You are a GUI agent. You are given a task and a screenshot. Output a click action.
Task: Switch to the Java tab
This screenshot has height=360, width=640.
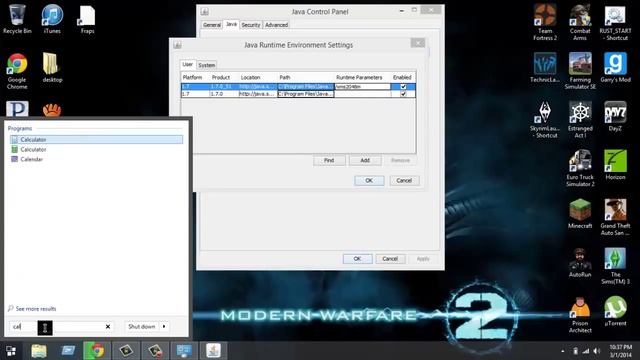point(231,24)
